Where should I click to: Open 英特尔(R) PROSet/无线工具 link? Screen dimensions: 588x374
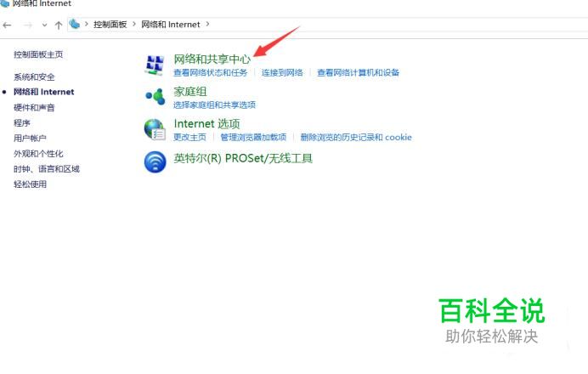[x=243, y=158]
